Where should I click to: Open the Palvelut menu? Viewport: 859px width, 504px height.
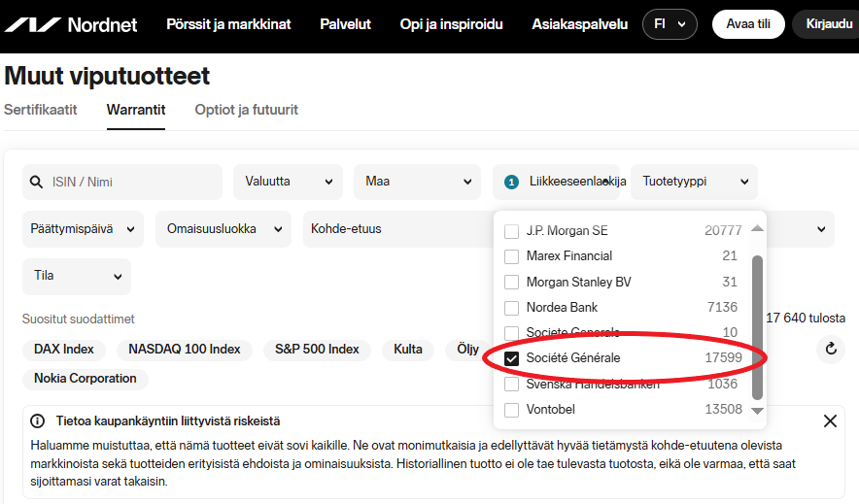[x=345, y=24]
